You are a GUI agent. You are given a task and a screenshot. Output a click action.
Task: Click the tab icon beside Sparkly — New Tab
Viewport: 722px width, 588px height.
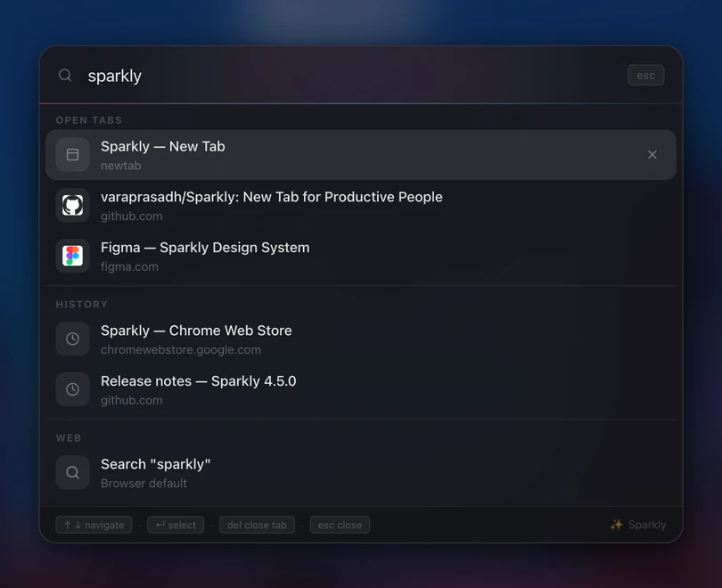[72, 155]
